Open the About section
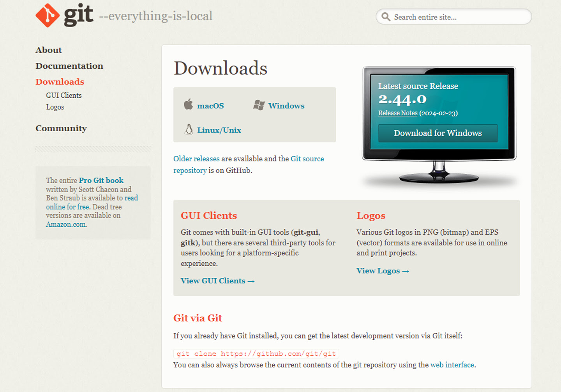The height and width of the screenshot is (392, 561). [x=49, y=50]
